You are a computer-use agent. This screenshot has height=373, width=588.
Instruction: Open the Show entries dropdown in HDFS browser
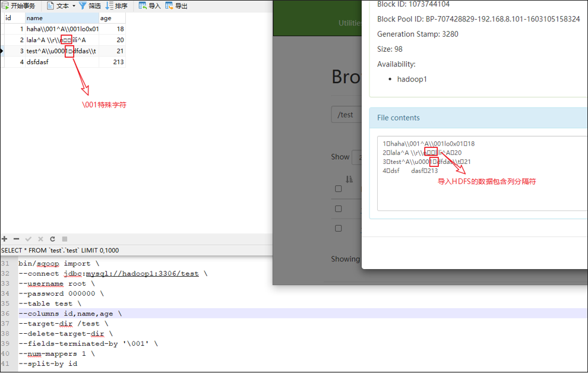click(356, 157)
